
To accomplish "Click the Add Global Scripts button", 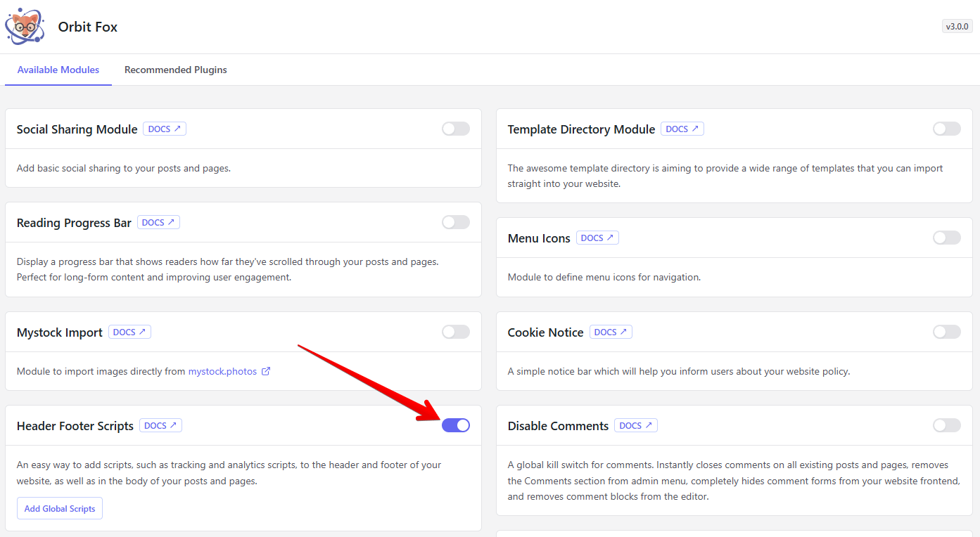I will (60, 509).
